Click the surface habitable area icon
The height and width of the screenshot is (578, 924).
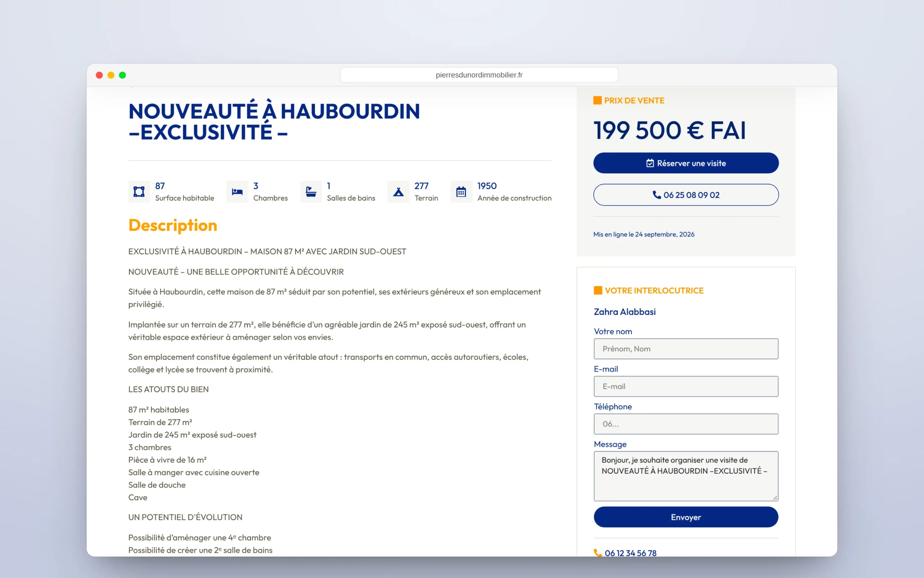tap(139, 191)
